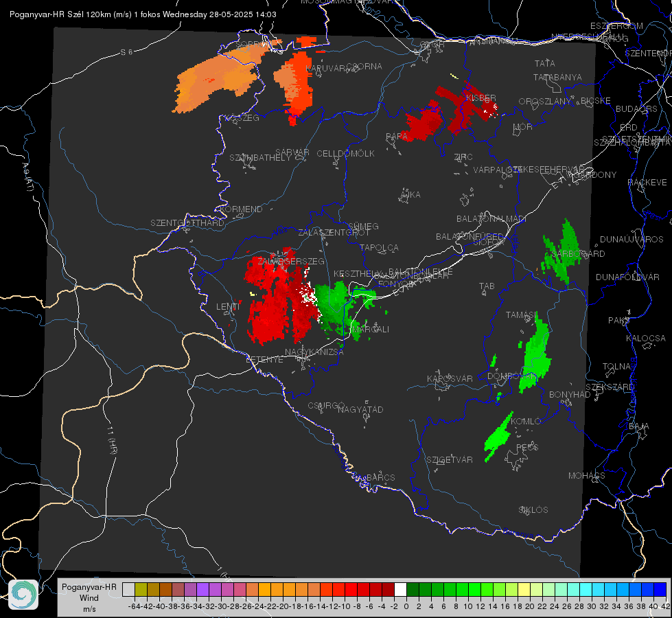Click the TAPOLCA city label
The width and height of the screenshot is (672, 618).
coord(380,248)
